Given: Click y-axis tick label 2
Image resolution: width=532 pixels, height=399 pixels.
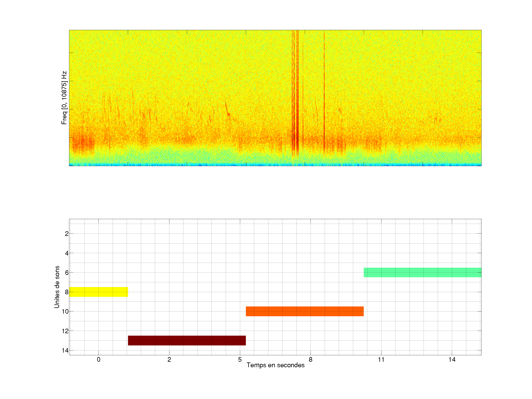Looking at the screenshot, I should point(67,234).
